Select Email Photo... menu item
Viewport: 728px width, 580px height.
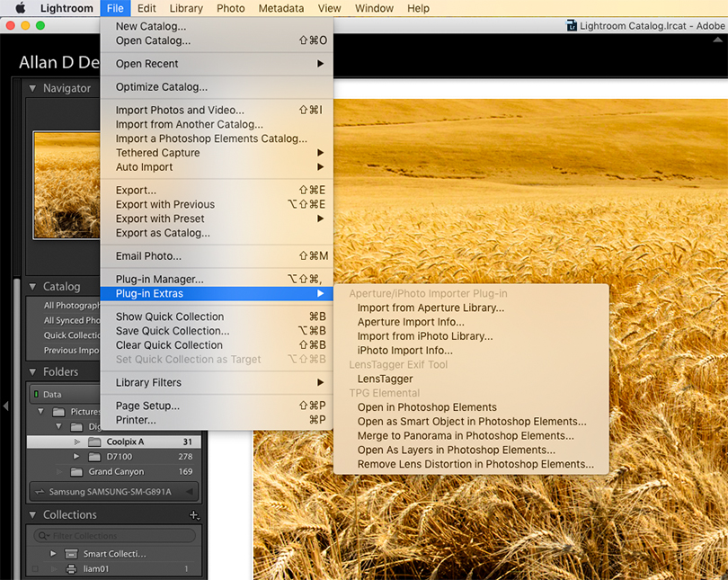(217, 256)
